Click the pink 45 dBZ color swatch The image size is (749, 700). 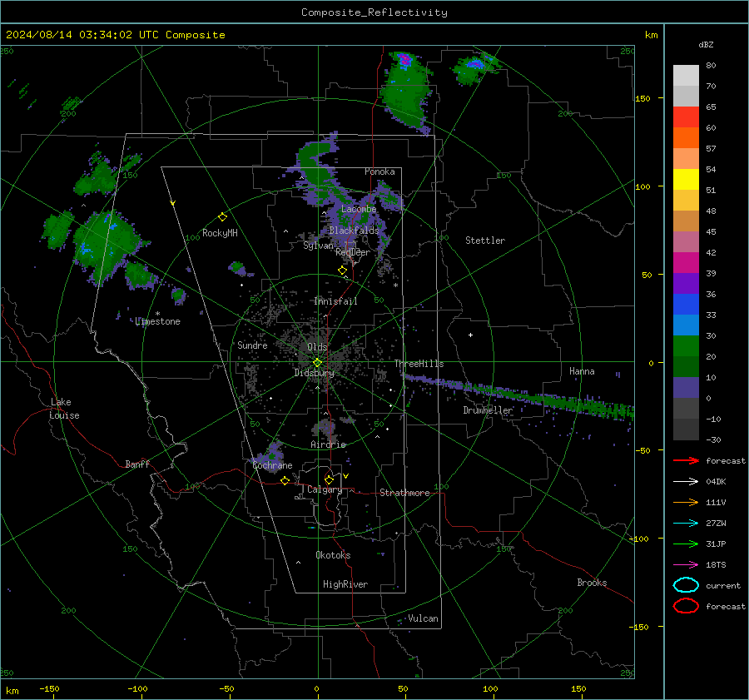(x=686, y=241)
